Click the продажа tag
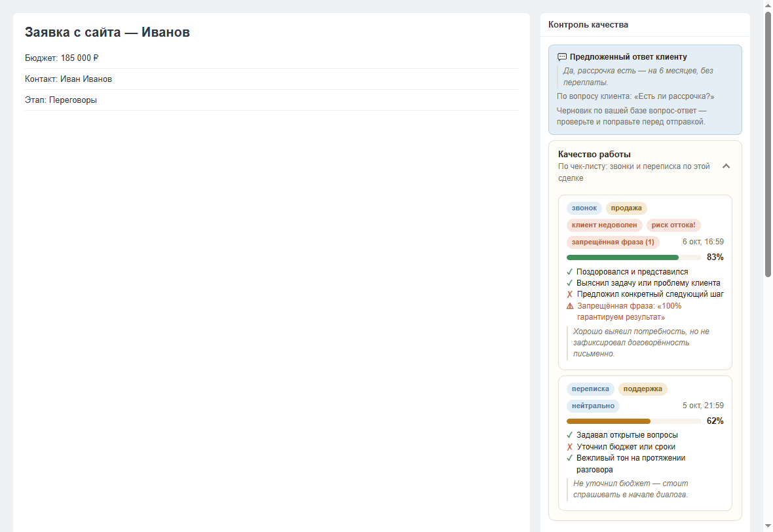This screenshot has width=773, height=532. point(626,208)
